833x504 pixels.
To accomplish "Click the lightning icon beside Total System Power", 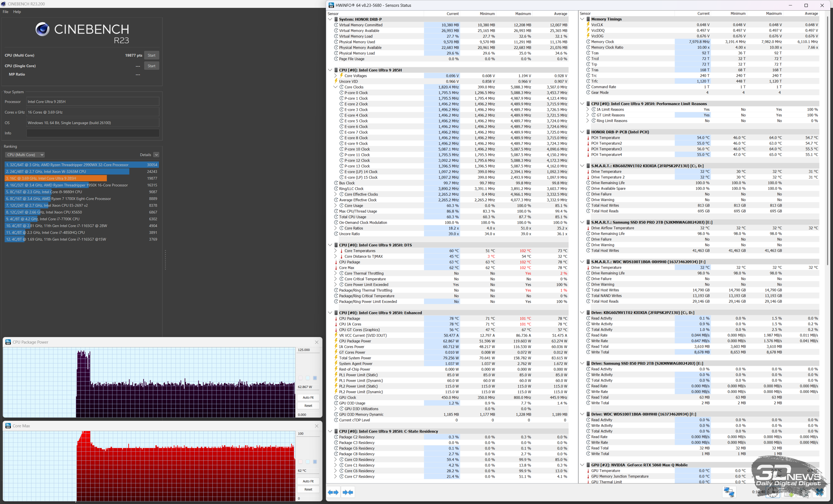I will 336,358.
